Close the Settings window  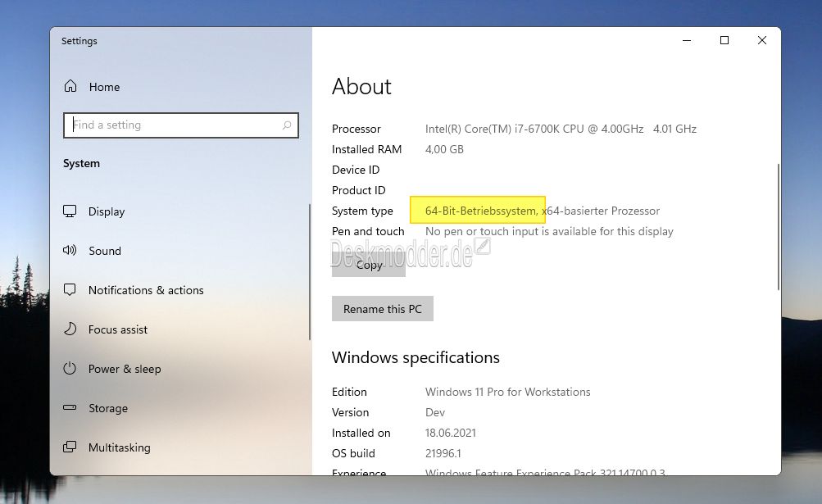tap(762, 40)
